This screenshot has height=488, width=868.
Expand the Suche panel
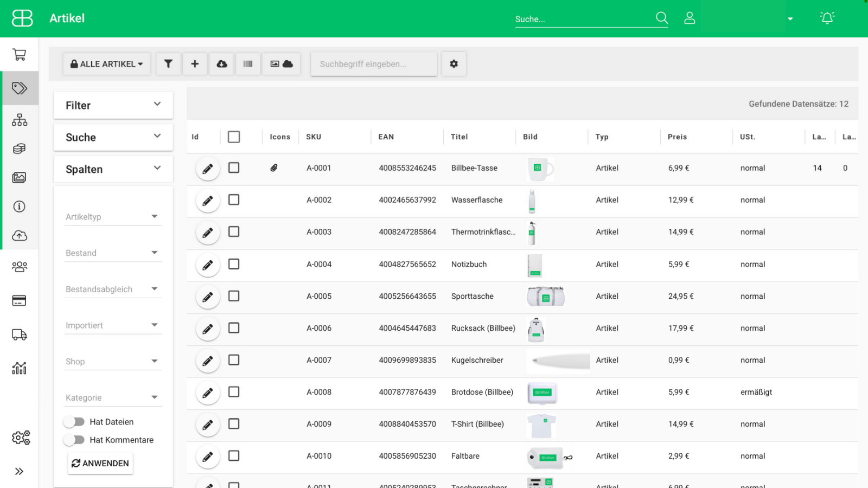pos(113,137)
